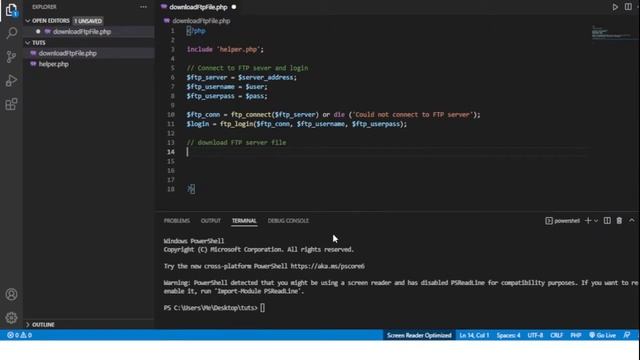Collapse the Open Editors section

28,20
